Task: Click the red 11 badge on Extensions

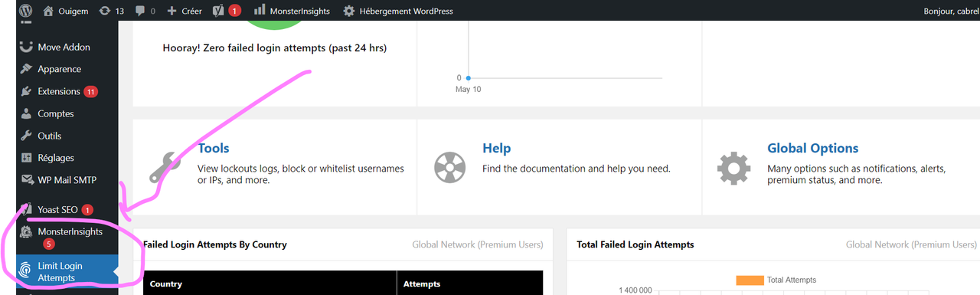Action: 91,91
